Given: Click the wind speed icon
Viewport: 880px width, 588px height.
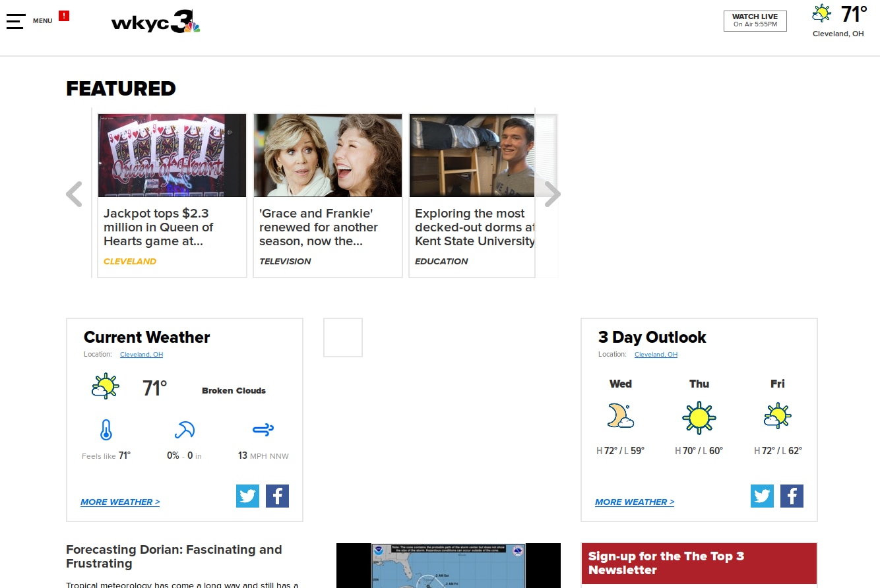Looking at the screenshot, I should (263, 430).
